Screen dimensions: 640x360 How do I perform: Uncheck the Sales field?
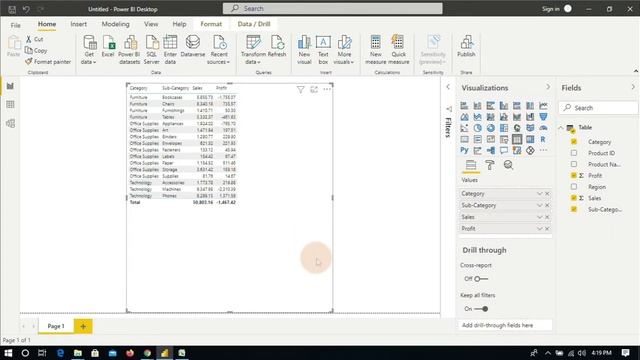point(574,198)
